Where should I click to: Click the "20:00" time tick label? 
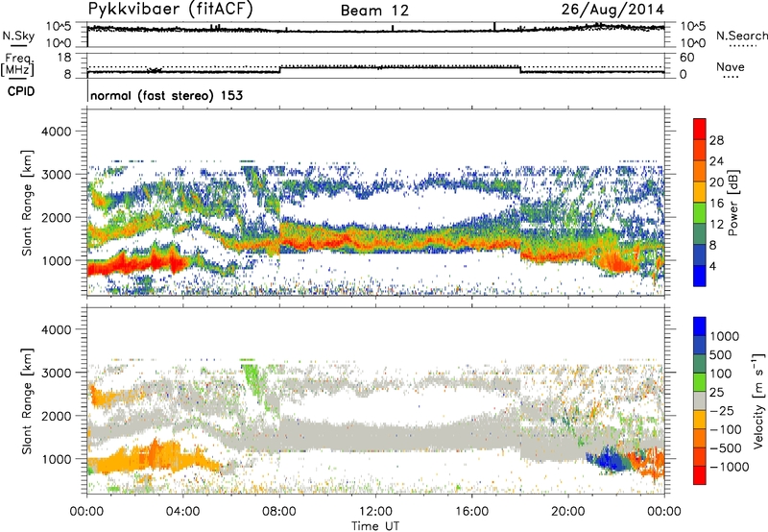coord(568,512)
